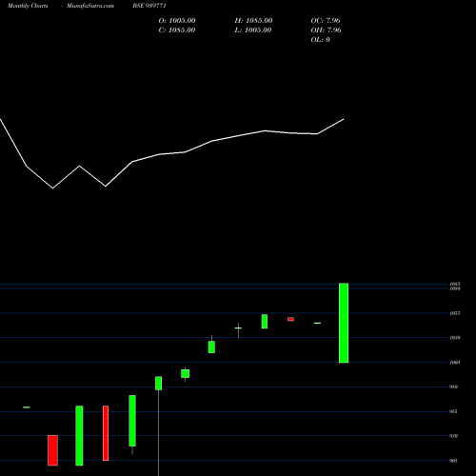The width and height of the screenshot is (476, 476).
Task: Select the 'BSE 939771' symbol label
Action: pyautogui.click(x=149, y=6)
